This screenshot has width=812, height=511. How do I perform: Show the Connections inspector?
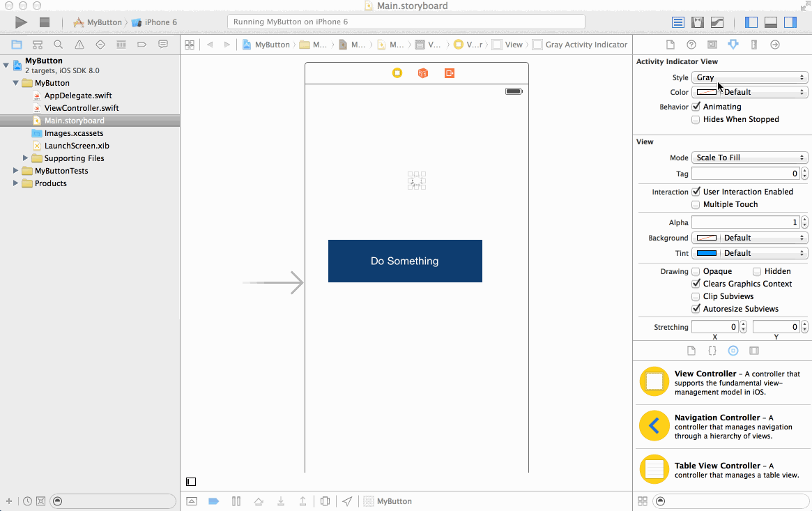coord(775,45)
